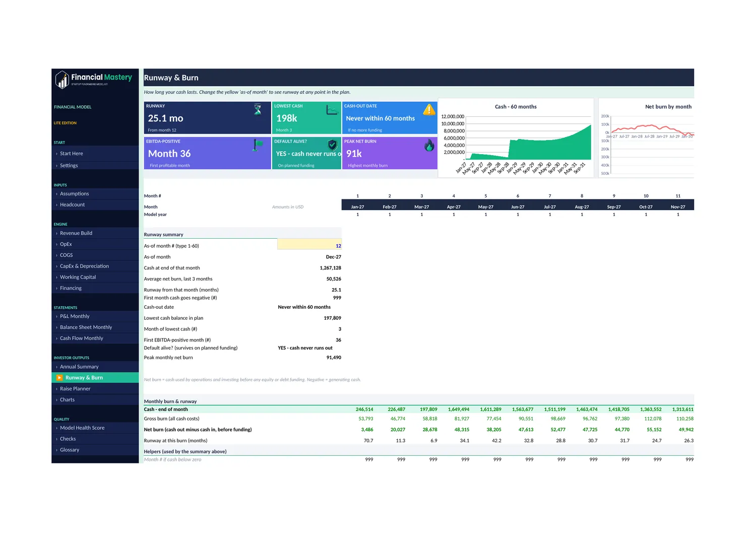Click the Financial Mastery logo icon
This screenshot has height=554, width=756.
point(62,80)
